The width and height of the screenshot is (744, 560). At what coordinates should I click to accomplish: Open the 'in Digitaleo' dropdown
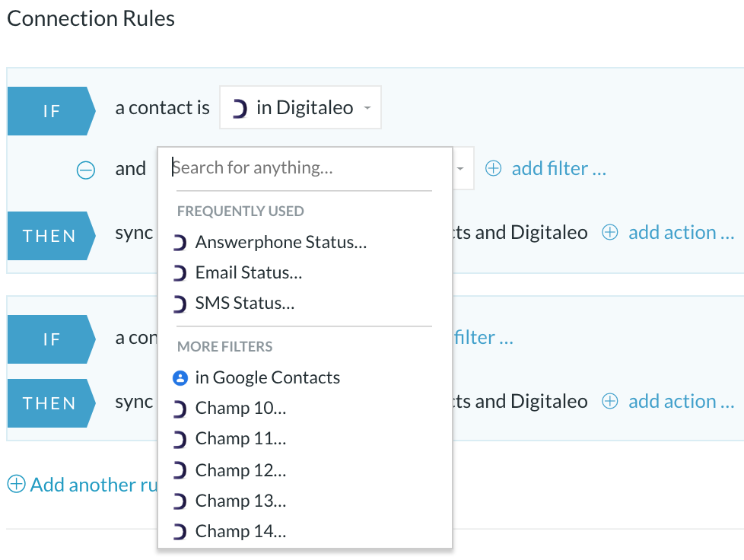300,107
